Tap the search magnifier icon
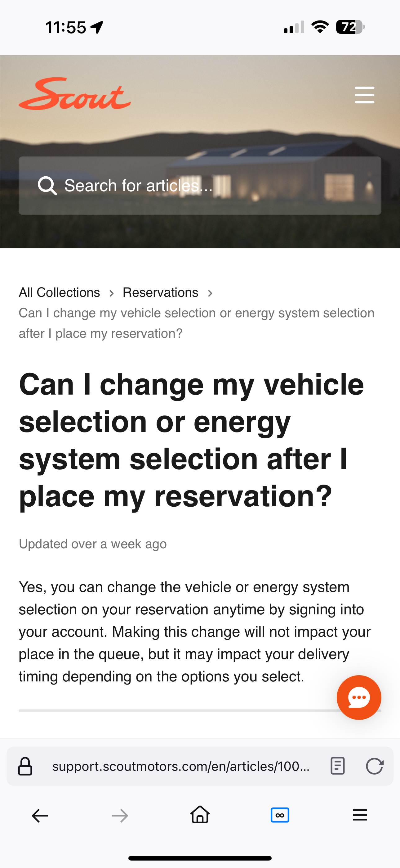Viewport: 400px width, 868px height. click(x=47, y=186)
